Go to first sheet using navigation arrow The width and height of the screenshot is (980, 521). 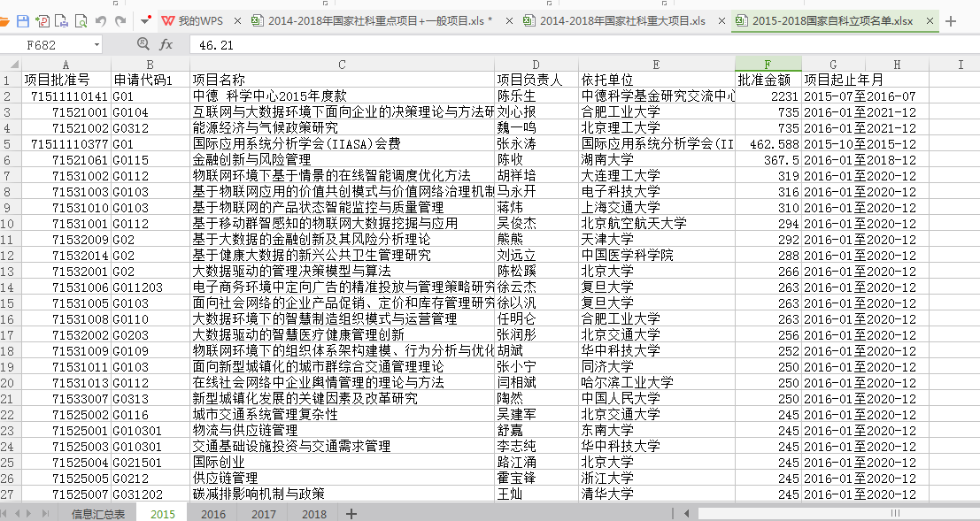[x=5, y=514]
